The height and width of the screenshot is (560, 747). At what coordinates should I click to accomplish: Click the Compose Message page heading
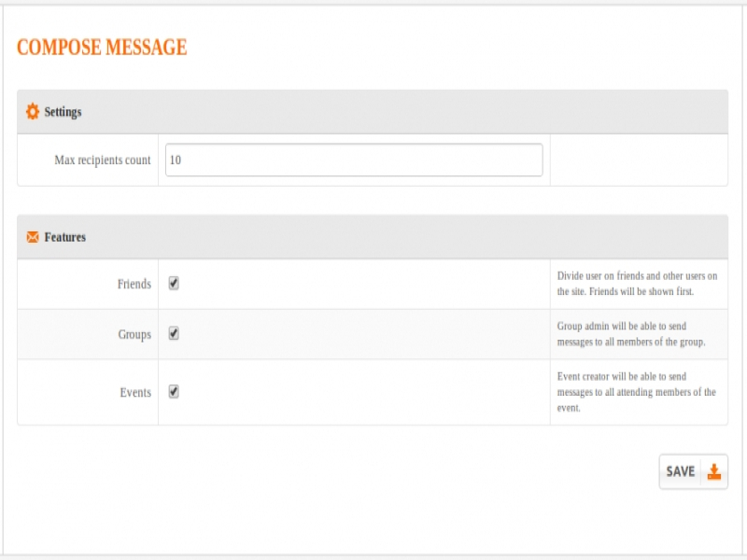(102, 48)
